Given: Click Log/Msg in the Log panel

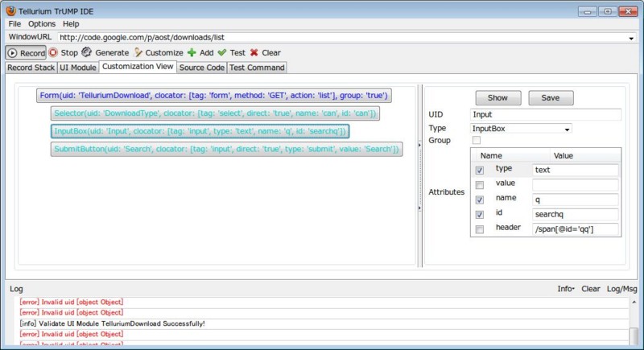Looking at the screenshot, I should (621, 289).
